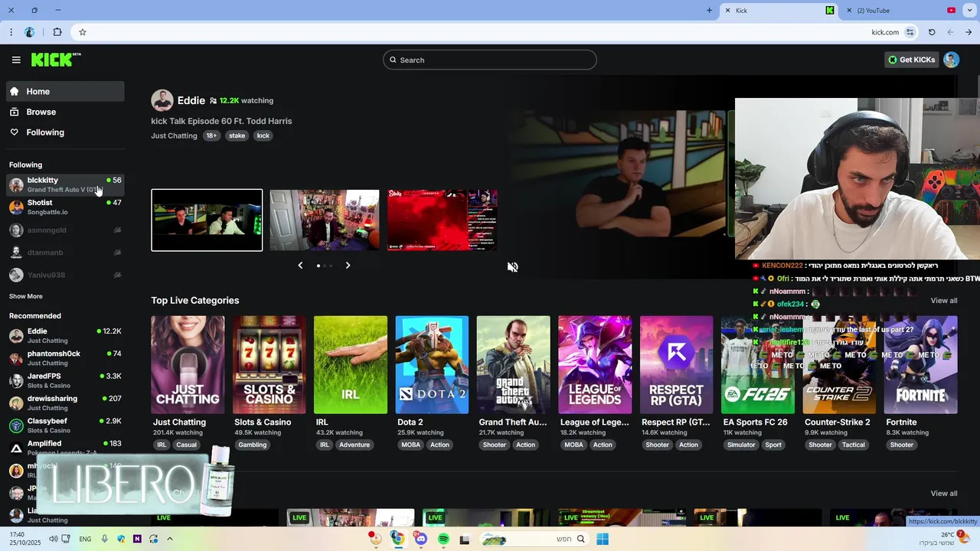Image resolution: width=980 pixels, height=551 pixels.
Task: Click Eddie's avatar in featured stream
Action: point(162,100)
